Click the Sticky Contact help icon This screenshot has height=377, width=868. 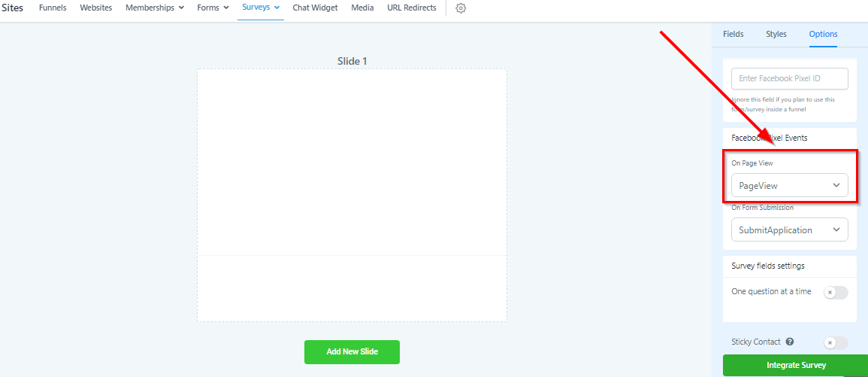pyautogui.click(x=790, y=342)
